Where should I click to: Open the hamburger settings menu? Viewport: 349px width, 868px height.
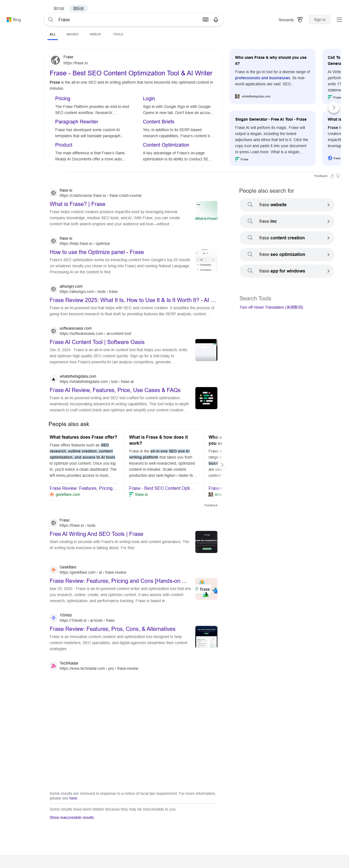(339, 20)
